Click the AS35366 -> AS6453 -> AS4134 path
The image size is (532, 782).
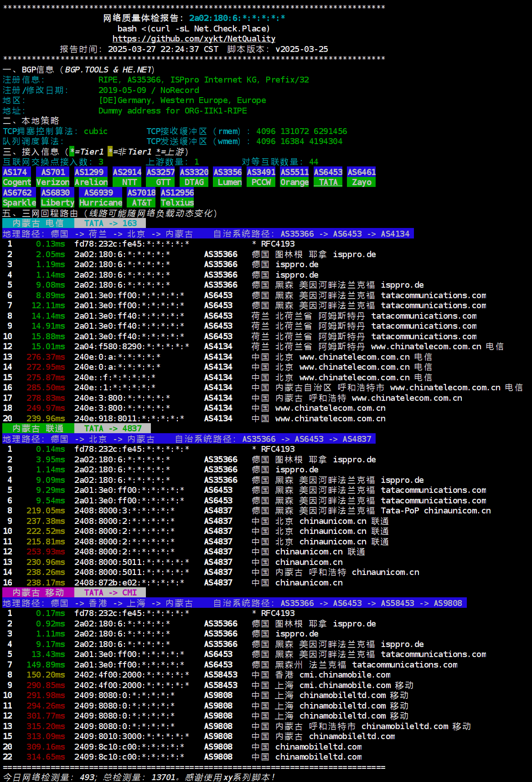[345, 234]
